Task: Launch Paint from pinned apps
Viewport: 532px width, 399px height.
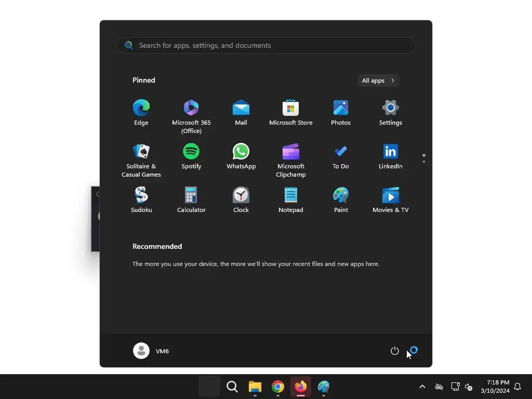Action: [x=341, y=200]
